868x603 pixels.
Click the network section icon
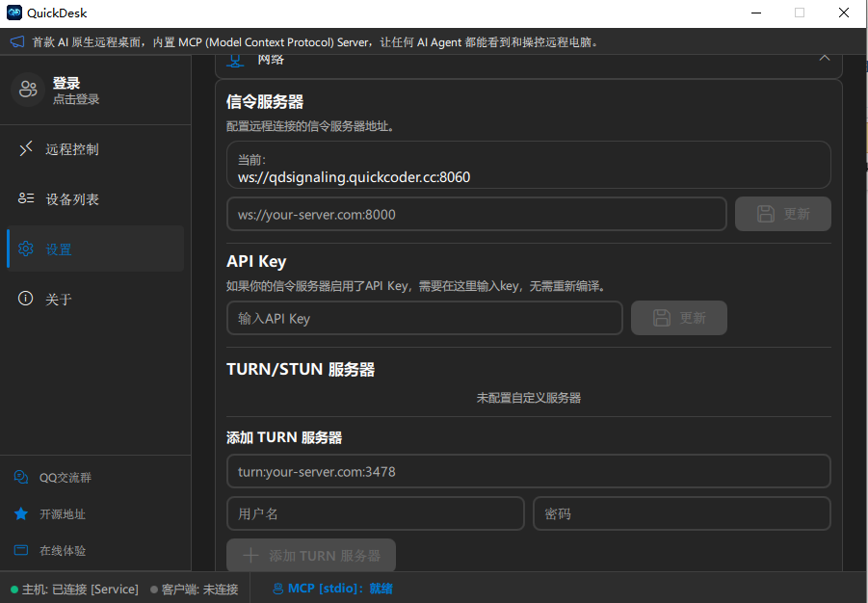coord(235,61)
